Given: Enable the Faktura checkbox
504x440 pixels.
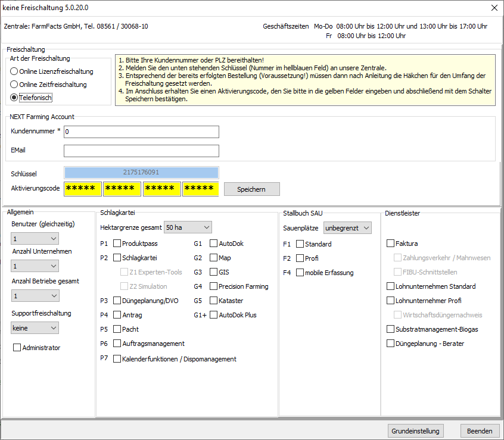Looking at the screenshot, I should coord(391,244).
